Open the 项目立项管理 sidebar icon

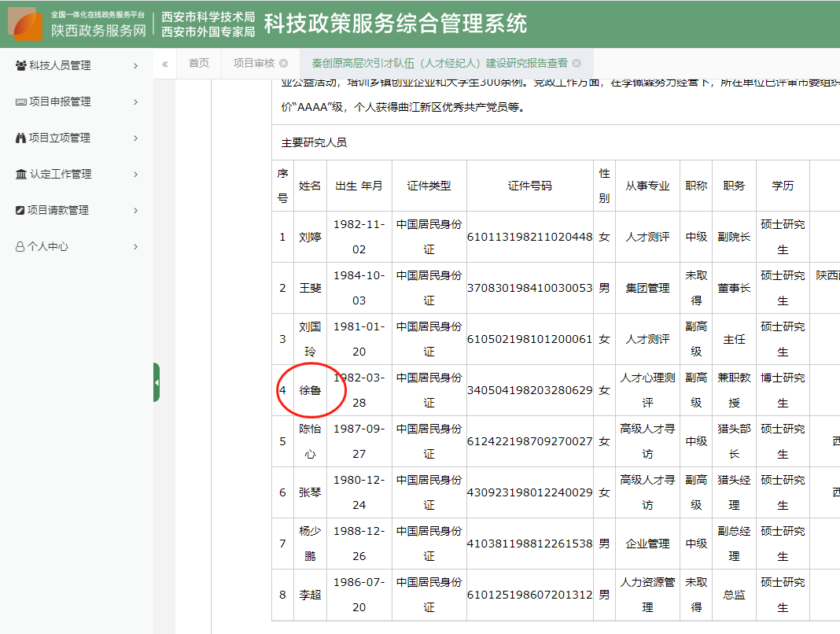[20, 138]
